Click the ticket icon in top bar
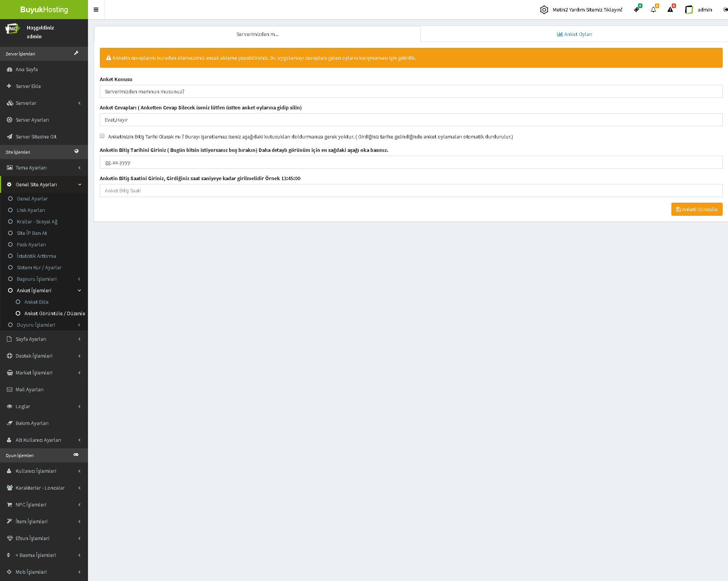Viewport: 728px width, 581px height. point(637,10)
